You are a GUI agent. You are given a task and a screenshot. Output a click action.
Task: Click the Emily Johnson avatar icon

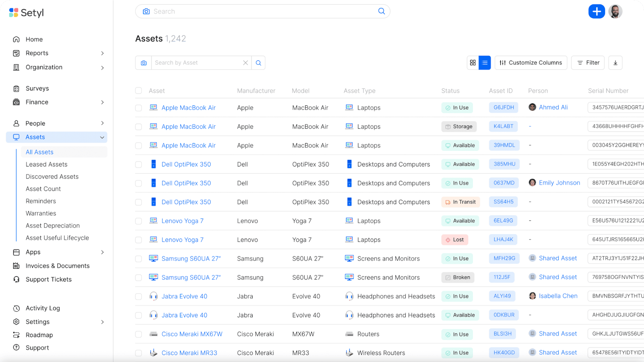[532, 183]
